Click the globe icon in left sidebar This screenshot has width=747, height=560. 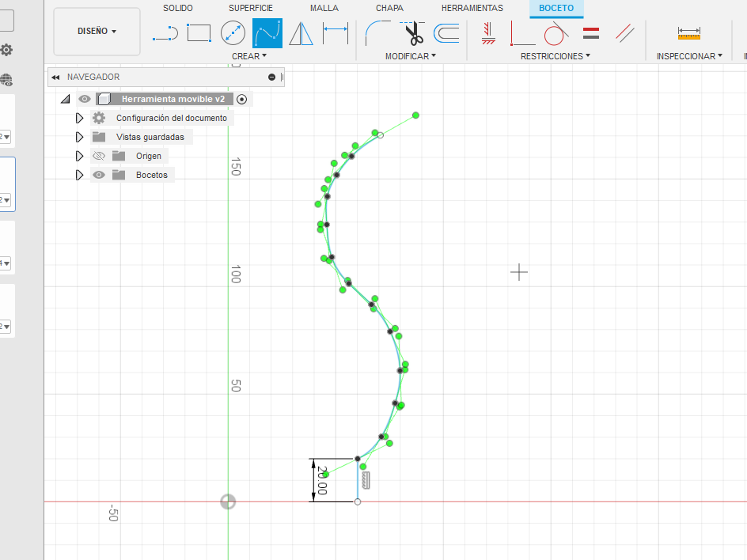click(6, 80)
